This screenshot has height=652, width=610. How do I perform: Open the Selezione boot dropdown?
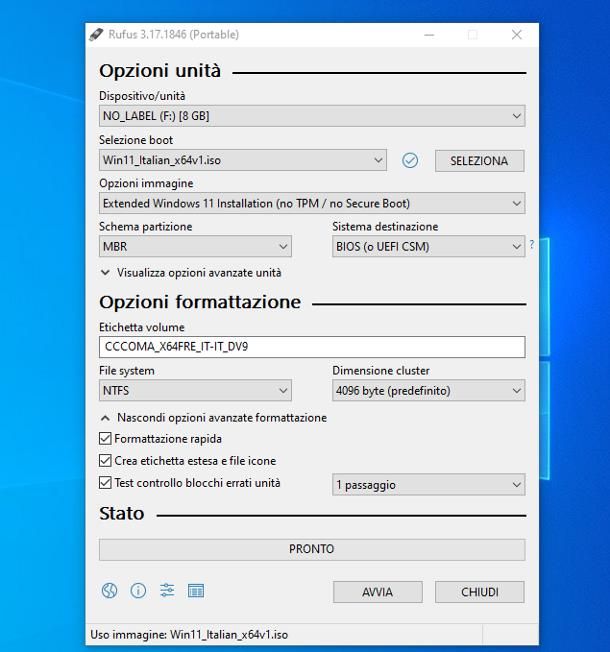point(243,160)
